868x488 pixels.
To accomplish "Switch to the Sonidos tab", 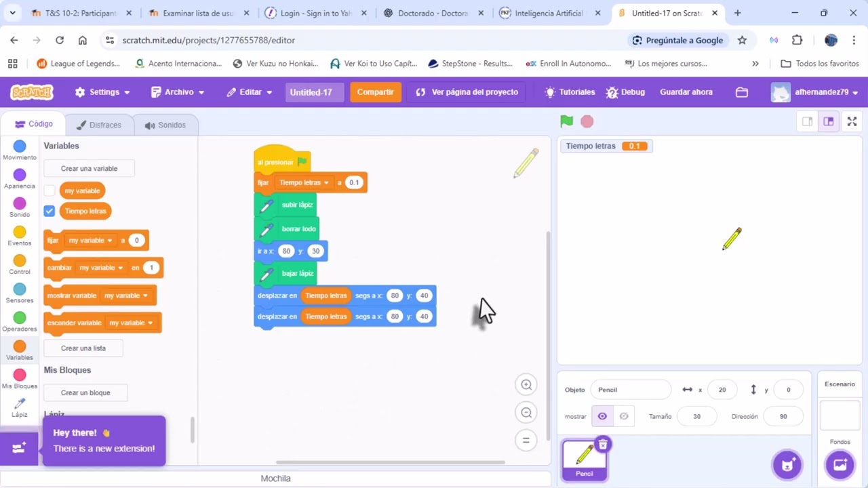I will pyautogui.click(x=165, y=125).
